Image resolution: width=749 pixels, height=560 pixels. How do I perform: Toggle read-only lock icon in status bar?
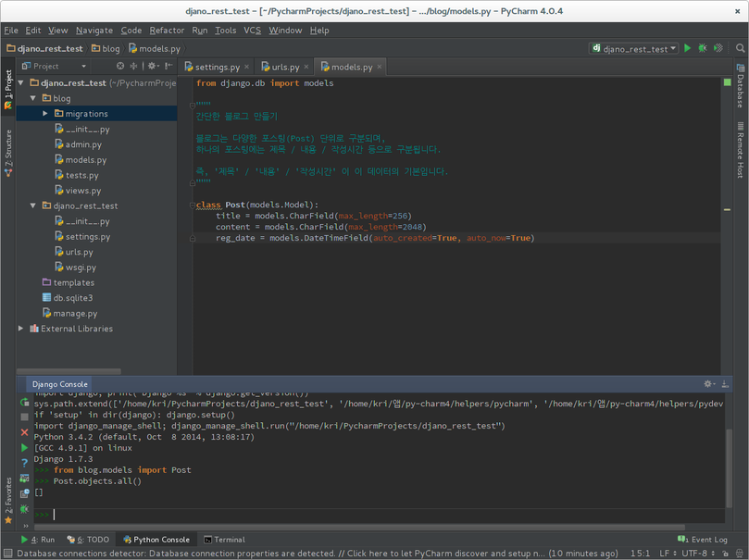(x=725, y=554)
